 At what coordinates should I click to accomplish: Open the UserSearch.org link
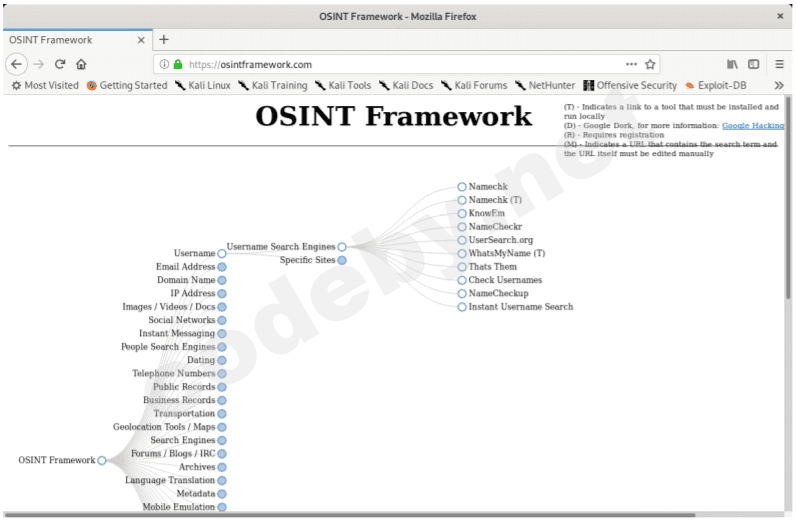coord(501,240)
